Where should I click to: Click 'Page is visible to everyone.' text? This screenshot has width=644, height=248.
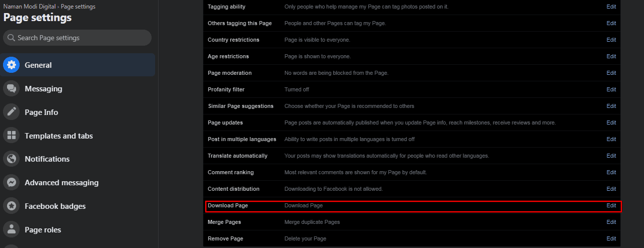click(x=317, y=40)
